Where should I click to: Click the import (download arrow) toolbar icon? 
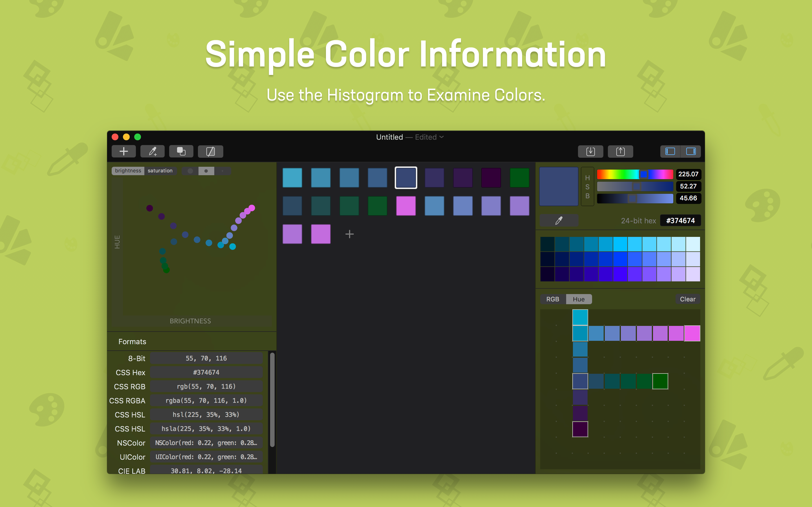(590, 152)
